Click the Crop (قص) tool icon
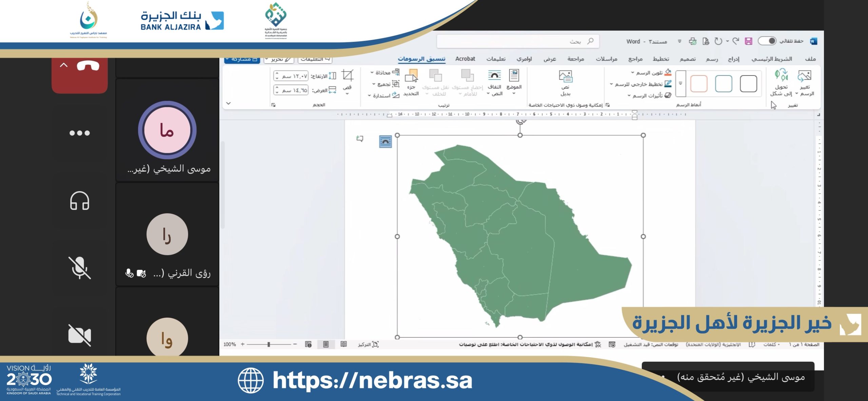This screenshot has height=401, width=868. coord(348,76)
